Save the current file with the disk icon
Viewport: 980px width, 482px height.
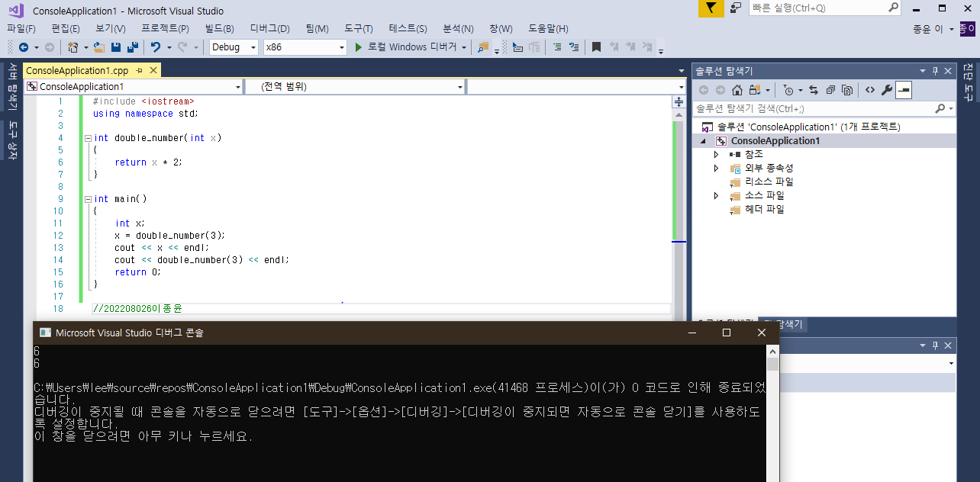[117, 47]
